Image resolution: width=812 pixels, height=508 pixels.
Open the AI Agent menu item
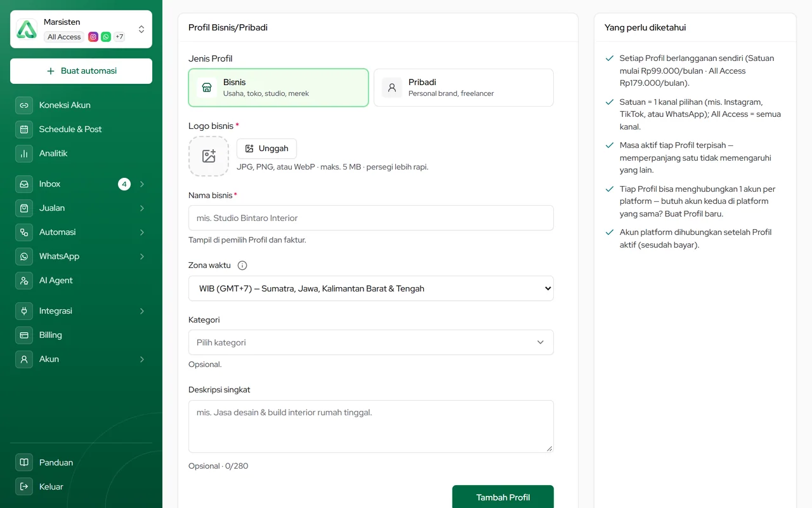click(x=81, y=281)
